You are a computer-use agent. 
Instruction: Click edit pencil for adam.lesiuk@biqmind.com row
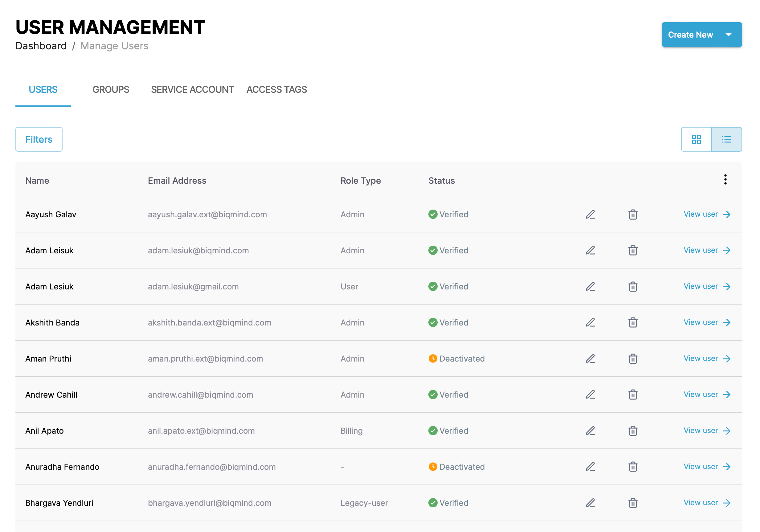(590, 251)
